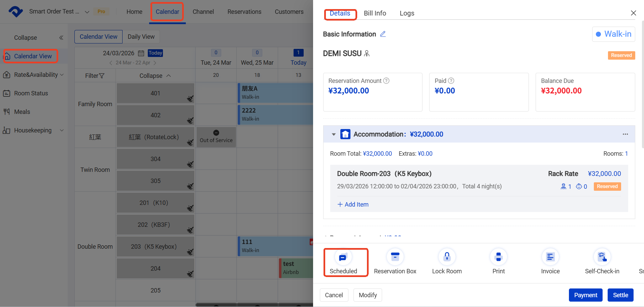
Task: Switch to the Bill Info tab
Action: click(375, 13)
